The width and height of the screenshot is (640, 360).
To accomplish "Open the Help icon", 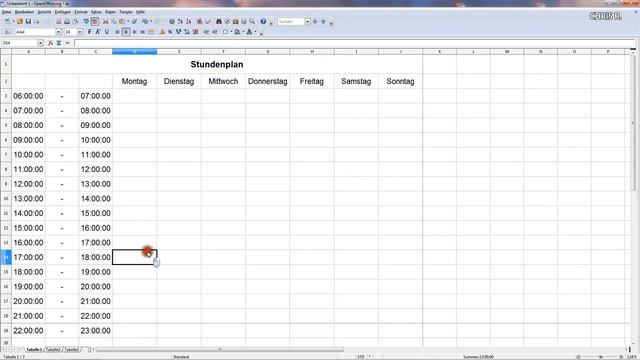I will point(263,21).
